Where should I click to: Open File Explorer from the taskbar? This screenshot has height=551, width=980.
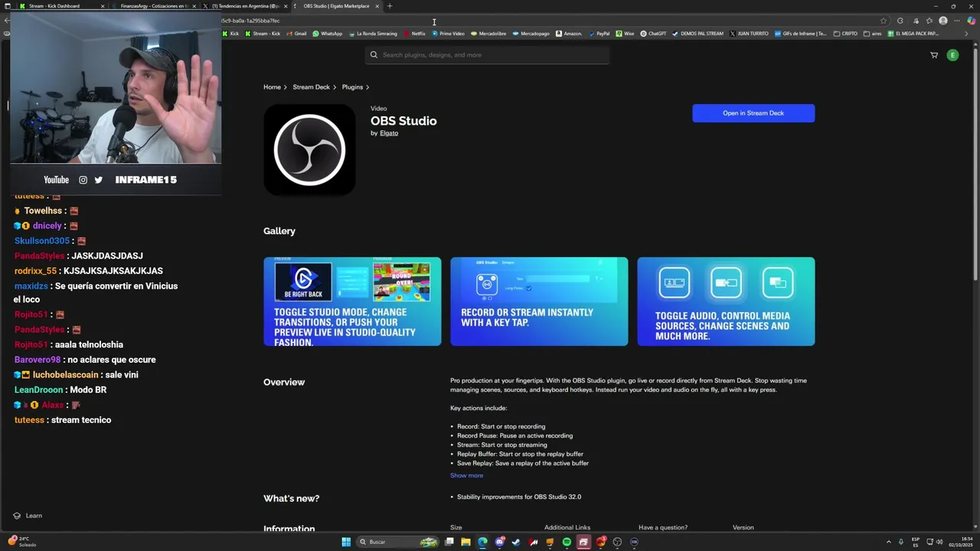pyautogui.click(x=465, y=542)
